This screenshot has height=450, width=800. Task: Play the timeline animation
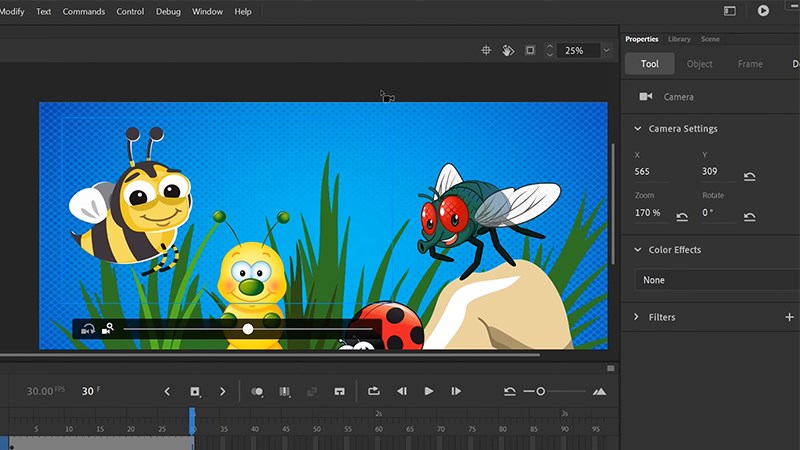(429, 391)
